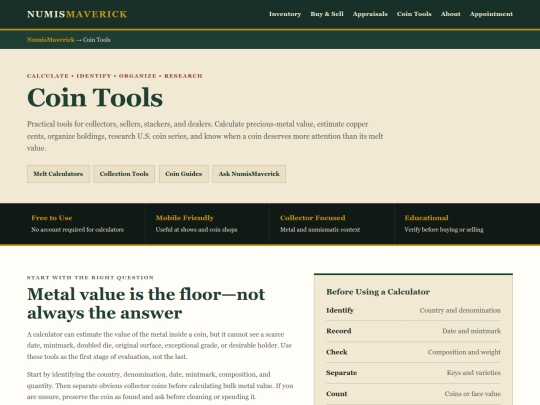The height and width of the screenshot is (405, 540).
Task: Click the Free to Use feature title
Action: click(52, 218)
